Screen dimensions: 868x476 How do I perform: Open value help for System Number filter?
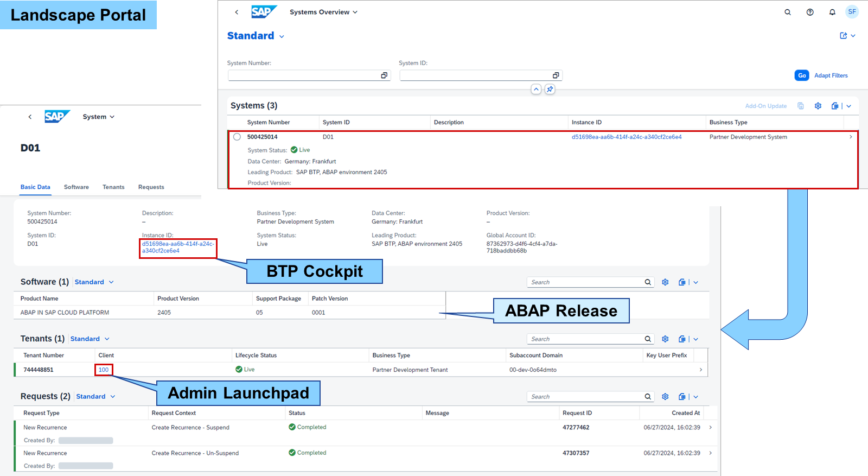[384, 75]
